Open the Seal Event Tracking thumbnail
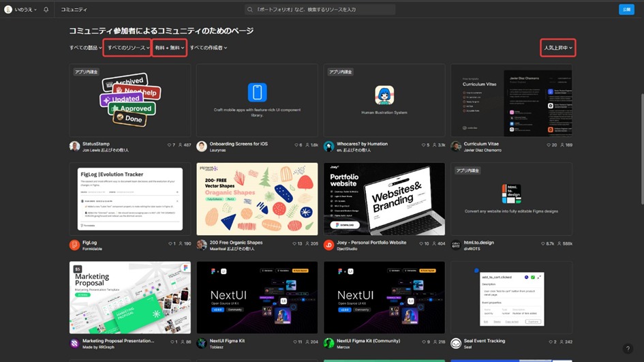This screenshot has width=644, height=362. 511,297
